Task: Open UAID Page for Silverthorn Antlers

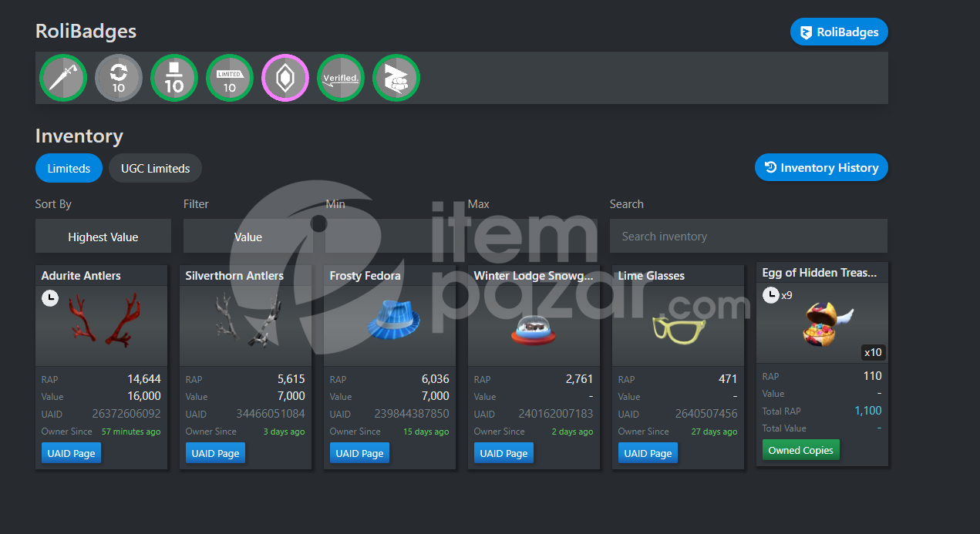Action: tap(215, 453)
